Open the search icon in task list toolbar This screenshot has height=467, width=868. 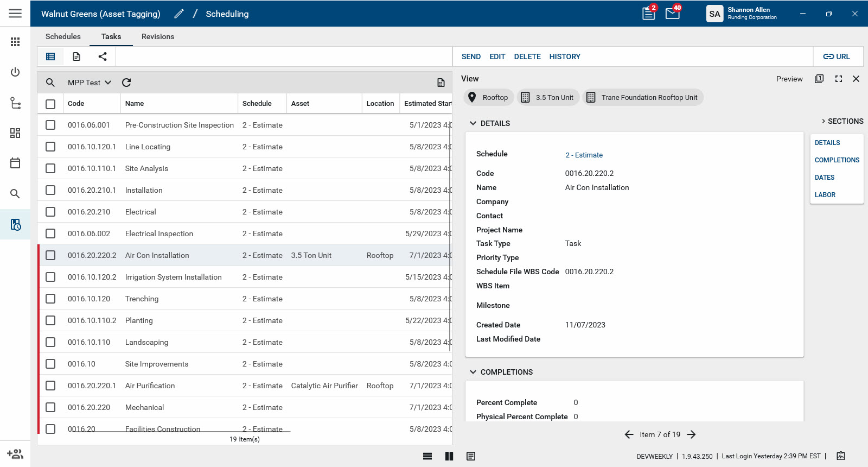click(x=50, y=83)
